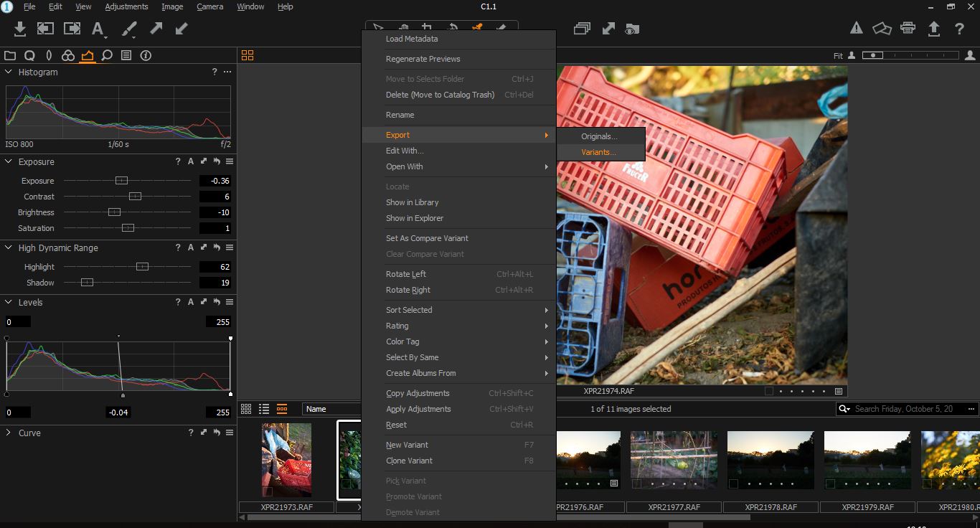
Task: Switch browser to list view
Action: (264, 409)
